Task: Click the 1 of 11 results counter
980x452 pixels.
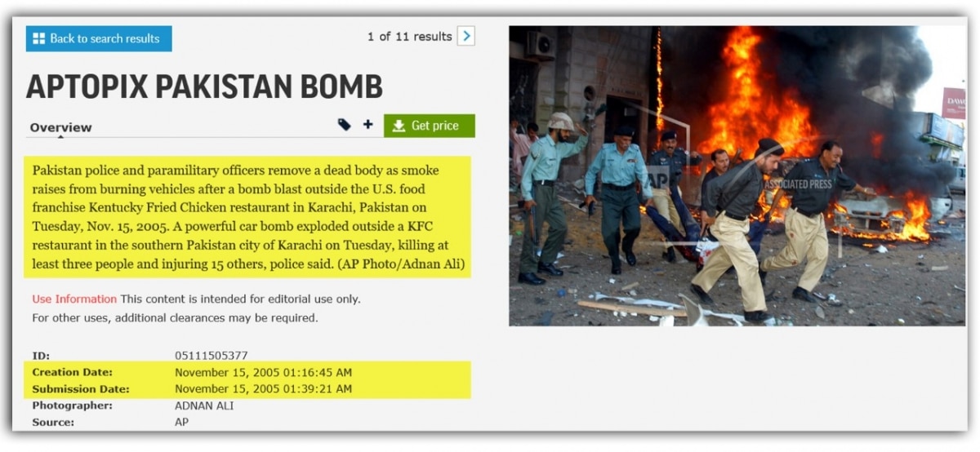Action: click(x=409, y=37)
